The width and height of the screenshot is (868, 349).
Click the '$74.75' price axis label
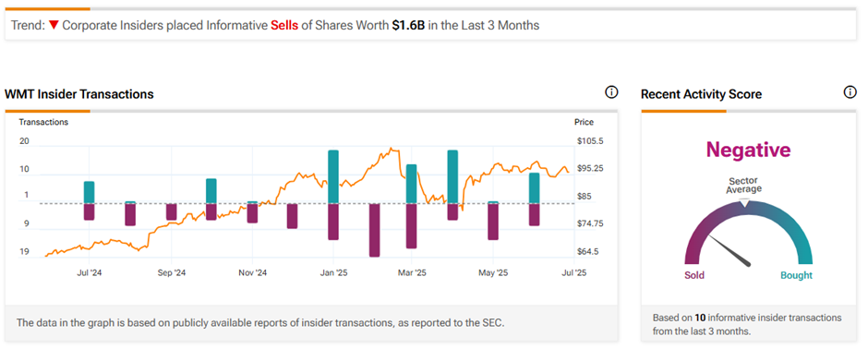(589, 224)
